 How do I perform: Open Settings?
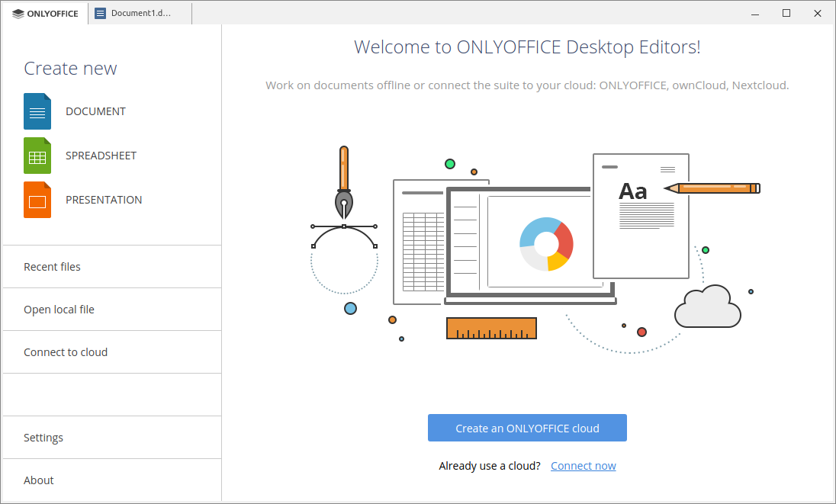click(43, 437)
